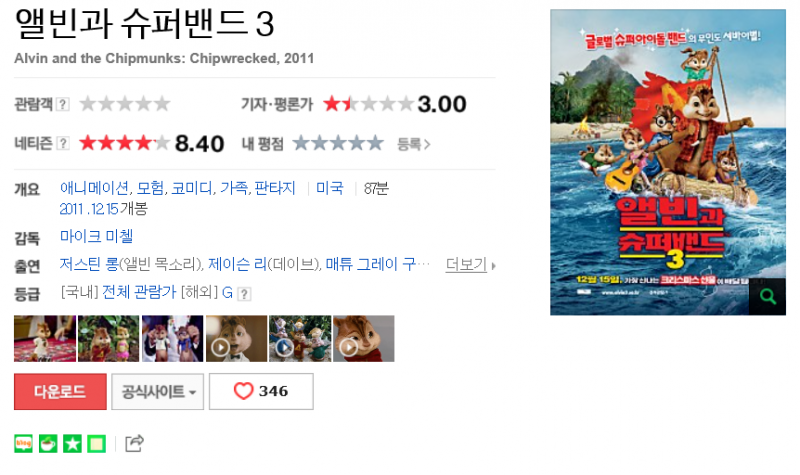Screen dimensions: 800x475
Task: Select the 애니메이션 genre link
Action: pyautogui.click(x=94, y=188)
